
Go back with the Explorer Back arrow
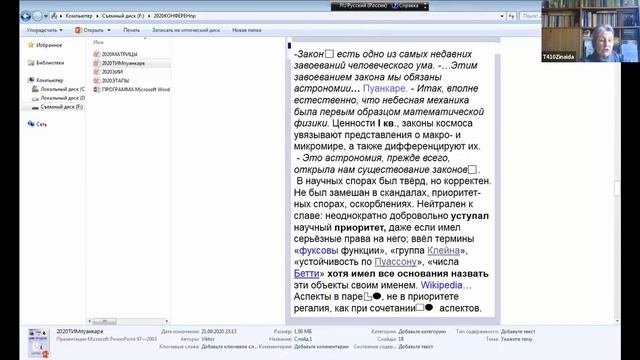[26, 16]
